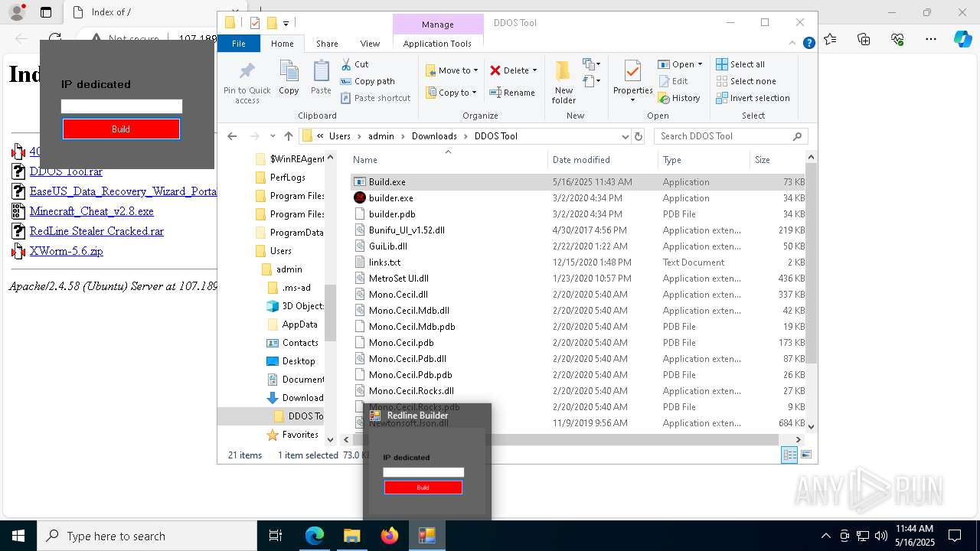Open the Properties dropdown arrow
Image resolution: width=980 pixels, height=551 pixels.
(632, 99)
